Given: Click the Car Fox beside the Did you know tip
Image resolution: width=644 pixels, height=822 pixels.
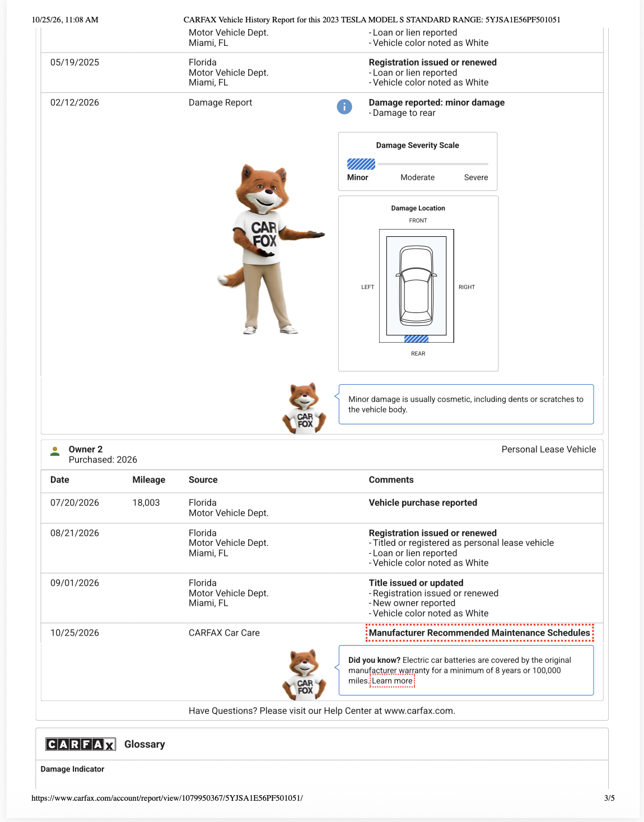Looking at the screenshot, I should pyautogui.click(x=305, y=675).
